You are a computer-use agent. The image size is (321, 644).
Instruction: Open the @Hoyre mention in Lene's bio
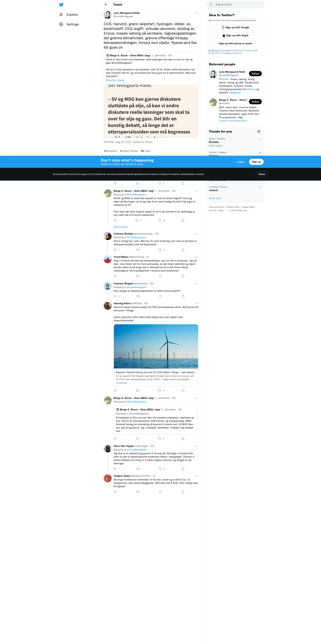251,89
